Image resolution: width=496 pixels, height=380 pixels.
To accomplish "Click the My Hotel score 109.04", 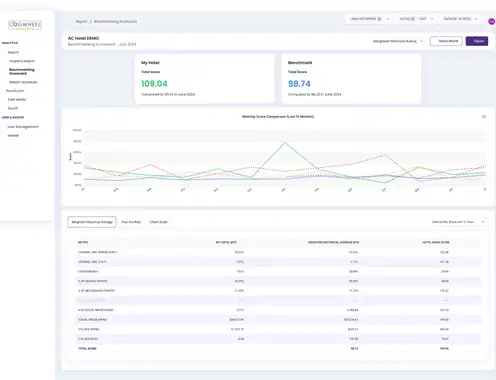I will pos(154,84).
